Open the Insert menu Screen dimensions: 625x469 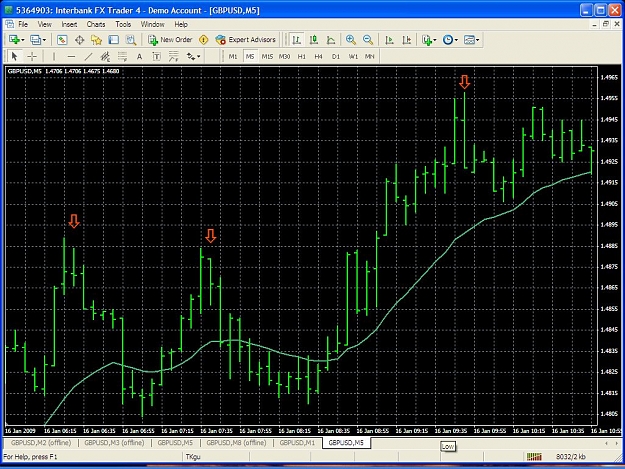(x=69, y=24)
